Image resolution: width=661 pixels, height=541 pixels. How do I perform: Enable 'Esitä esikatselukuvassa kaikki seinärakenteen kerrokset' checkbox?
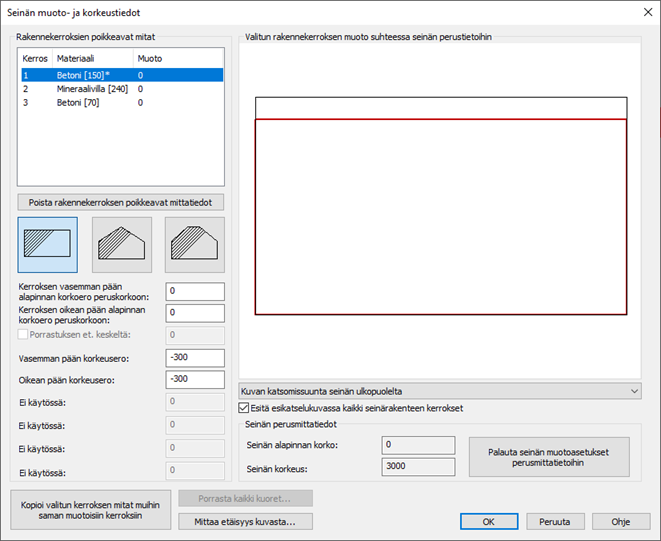246,408
